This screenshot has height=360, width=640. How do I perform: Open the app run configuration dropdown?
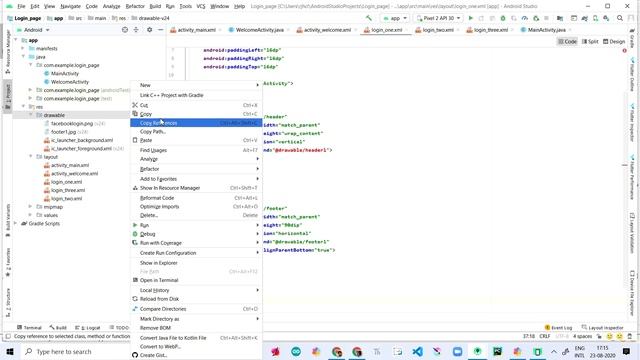[395, 18]
